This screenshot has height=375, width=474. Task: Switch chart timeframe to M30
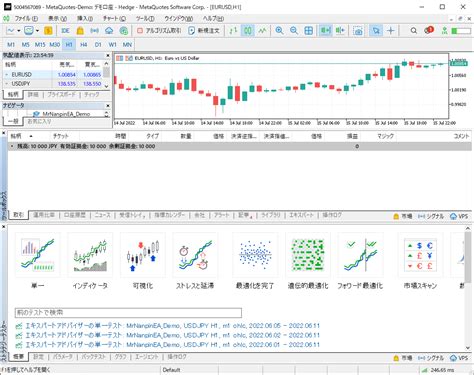(55, 44)
